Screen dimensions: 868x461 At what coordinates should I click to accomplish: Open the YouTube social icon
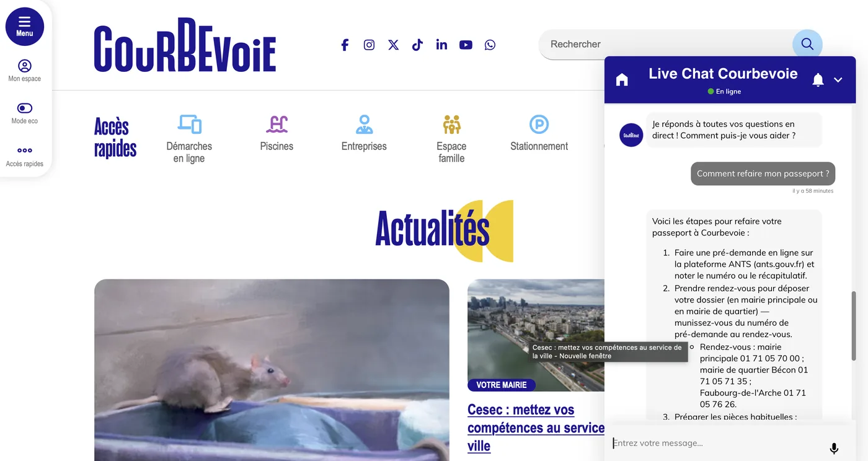[x=466, y=45]
